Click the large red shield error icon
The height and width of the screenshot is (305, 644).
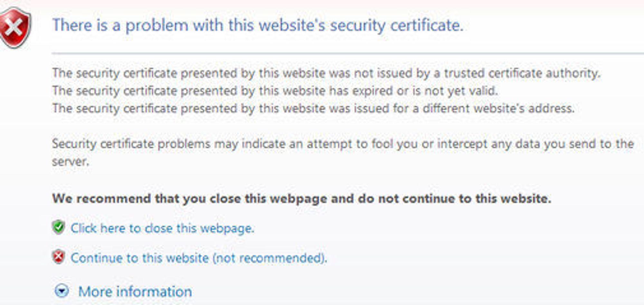(15, 28)
